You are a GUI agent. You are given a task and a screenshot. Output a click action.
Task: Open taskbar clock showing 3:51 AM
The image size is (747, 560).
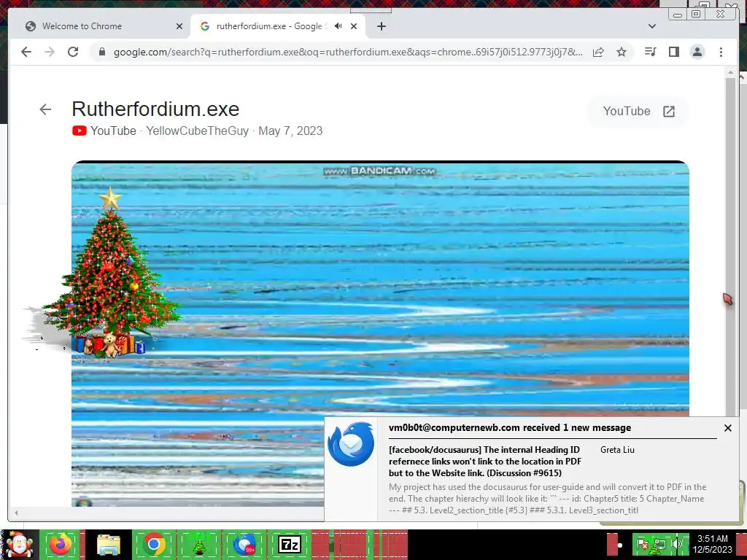click(712, 544)
